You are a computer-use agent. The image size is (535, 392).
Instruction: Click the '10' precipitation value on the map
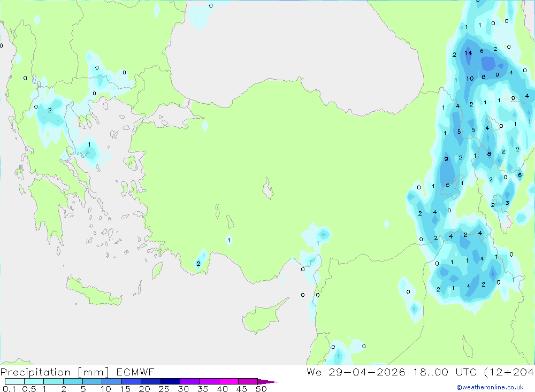pyautogui.click(x=470, y=79)
